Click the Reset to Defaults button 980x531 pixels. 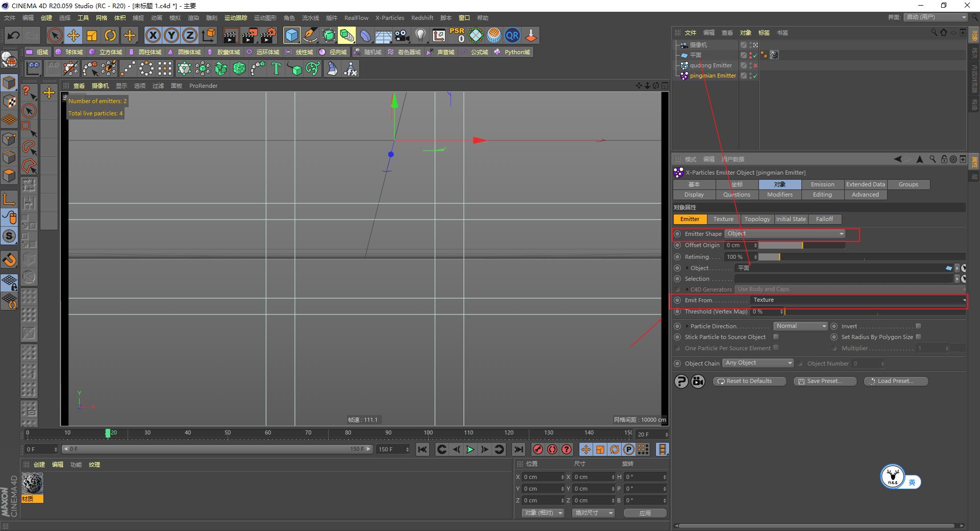(x=749, y=381)
